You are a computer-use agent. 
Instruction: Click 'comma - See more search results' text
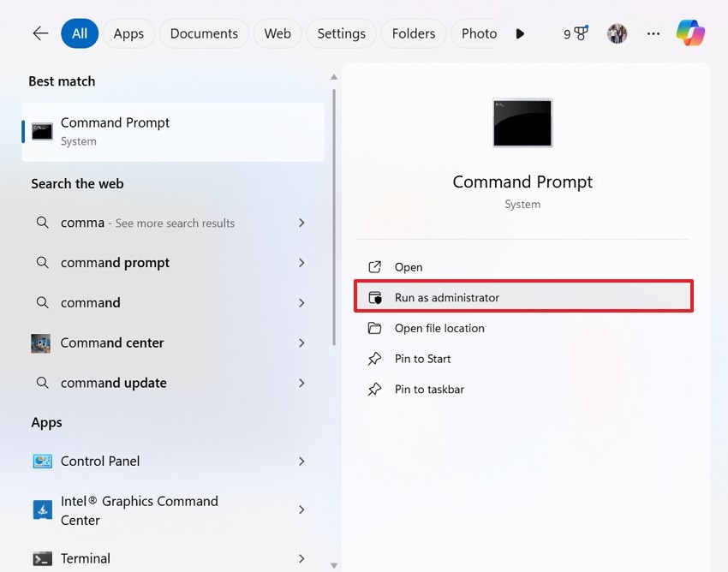tap(147, 223)
